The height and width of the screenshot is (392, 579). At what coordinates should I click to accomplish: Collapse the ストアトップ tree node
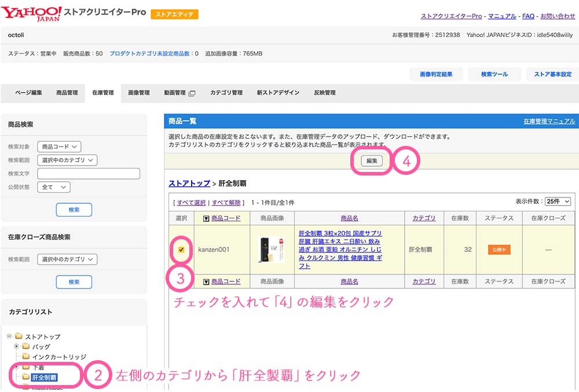[x=9, y=336]
